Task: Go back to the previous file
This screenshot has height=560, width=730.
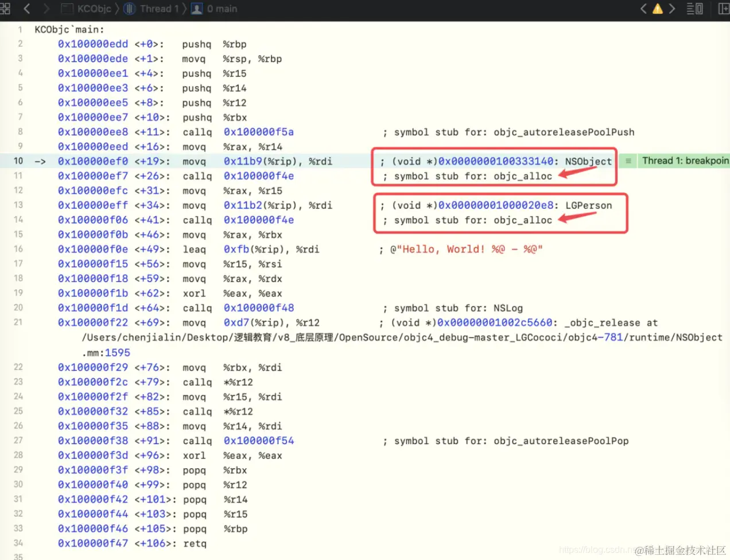Action: click(x=27, y=9)
